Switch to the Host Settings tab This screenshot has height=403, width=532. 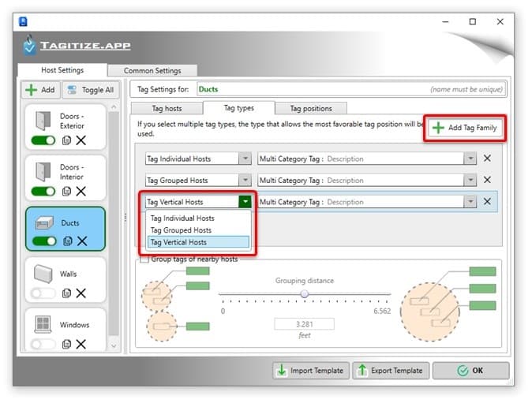(62, 70)
